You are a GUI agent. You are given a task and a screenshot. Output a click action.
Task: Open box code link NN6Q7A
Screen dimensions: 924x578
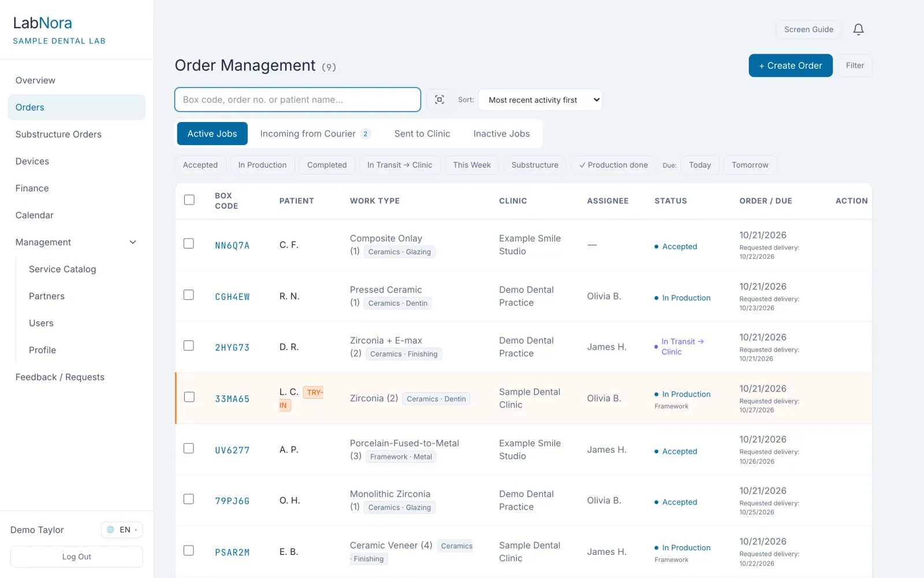pos(232,245)
